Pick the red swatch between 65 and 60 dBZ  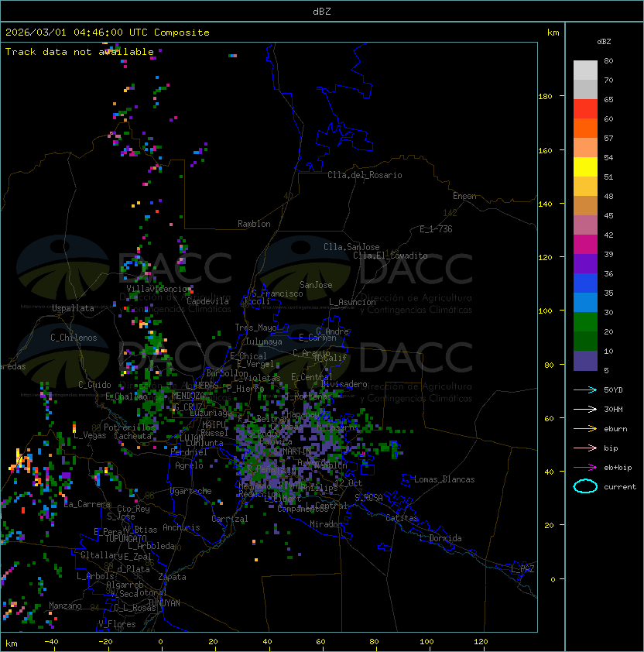pos(585,109)
